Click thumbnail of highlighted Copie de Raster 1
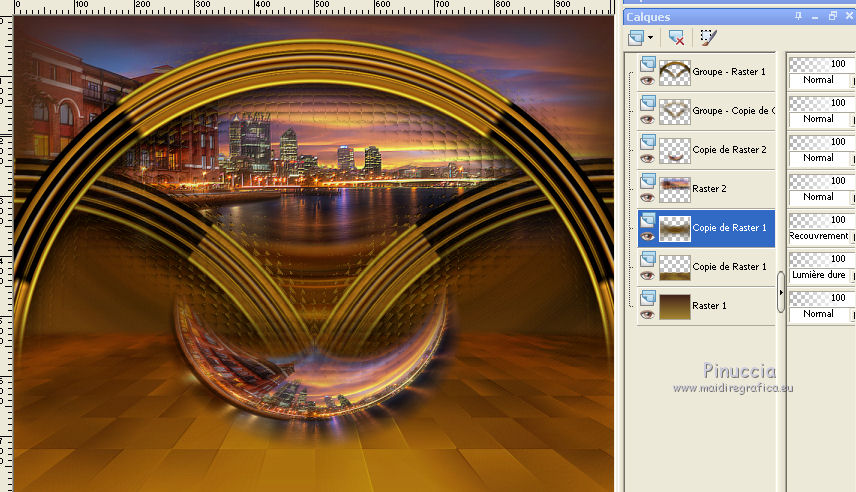Screen dimensions: 856x492 pyautogui.click(x=675, y=229)
